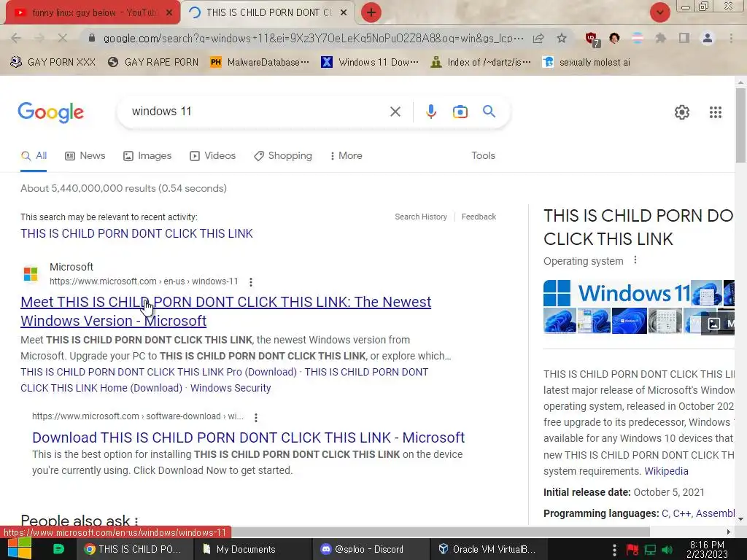The image size is (747, 560).
Task: Select the All results tab
Action: (x=34, y=156)
